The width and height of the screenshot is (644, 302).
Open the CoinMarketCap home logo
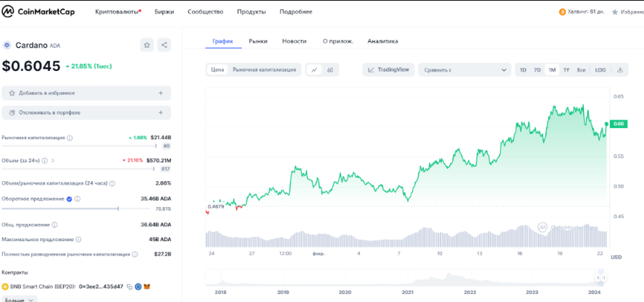click(38, 12)
